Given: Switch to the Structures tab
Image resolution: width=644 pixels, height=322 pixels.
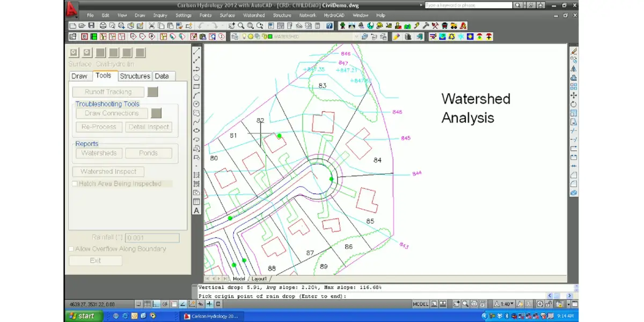Looking at the screenshot, I should (135, 76).
